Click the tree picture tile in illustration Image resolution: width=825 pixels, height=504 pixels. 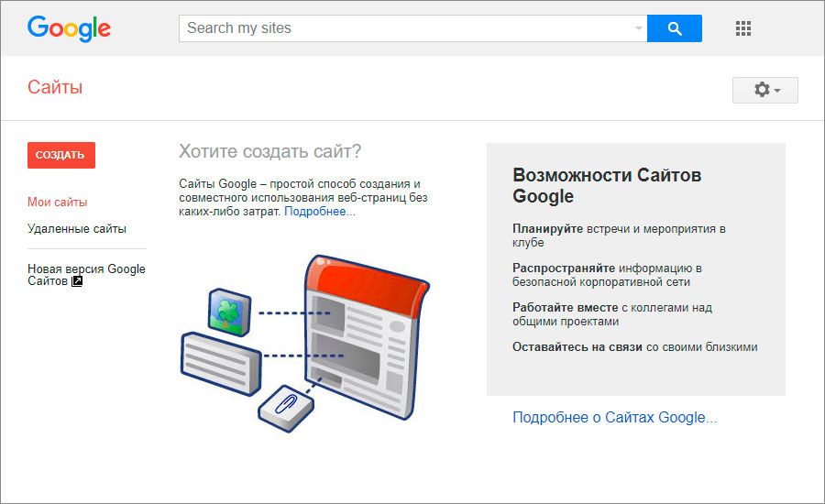(229, 312)
